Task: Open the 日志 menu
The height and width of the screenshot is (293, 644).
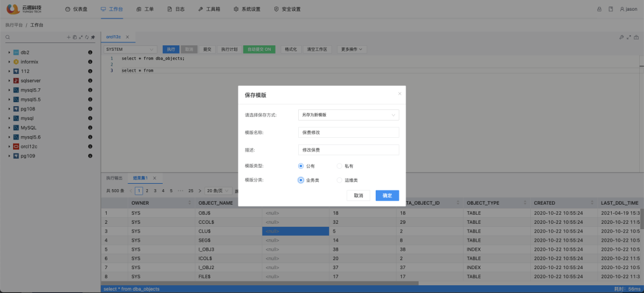Action: coord(176,9)
